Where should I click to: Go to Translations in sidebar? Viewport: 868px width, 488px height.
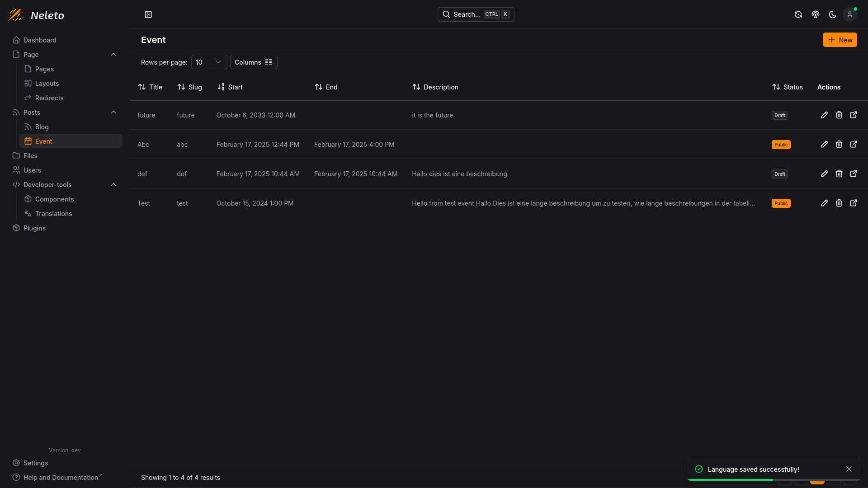(53, 214)
